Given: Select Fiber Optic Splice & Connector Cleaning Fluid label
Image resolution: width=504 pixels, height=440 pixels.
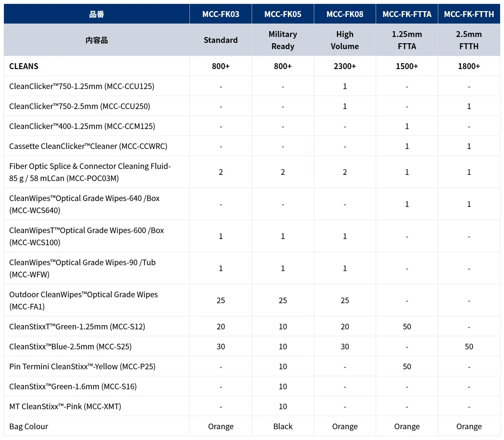Looking at the screenshot, I should tap(90, 172).
